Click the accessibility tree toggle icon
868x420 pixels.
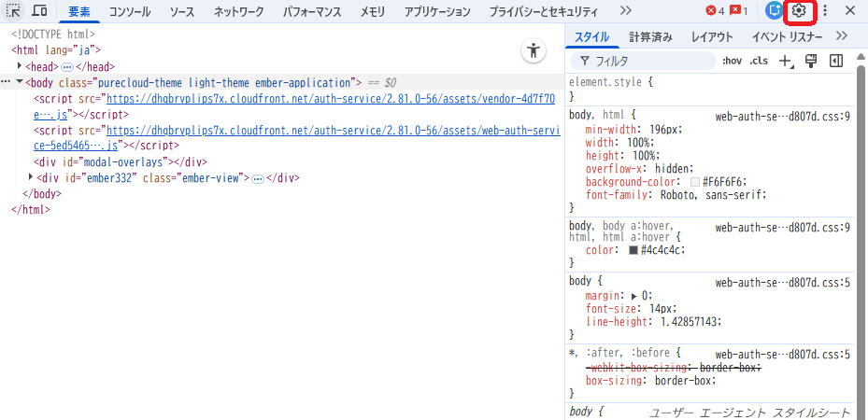[533, 51]
